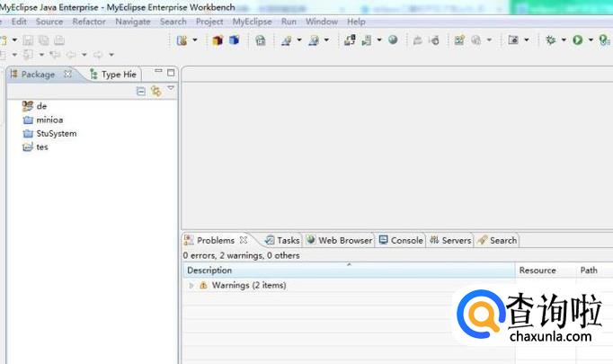Click the house-shaped toolbar icon

(260, 40)
